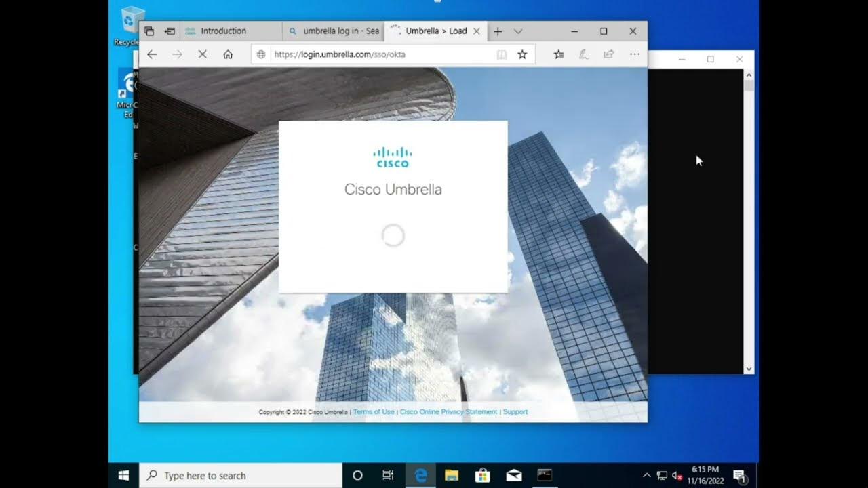The height and width of the screenshot is (488, 868).
Task: Show hidden system tray icons
Action: (x=646, y=475)
